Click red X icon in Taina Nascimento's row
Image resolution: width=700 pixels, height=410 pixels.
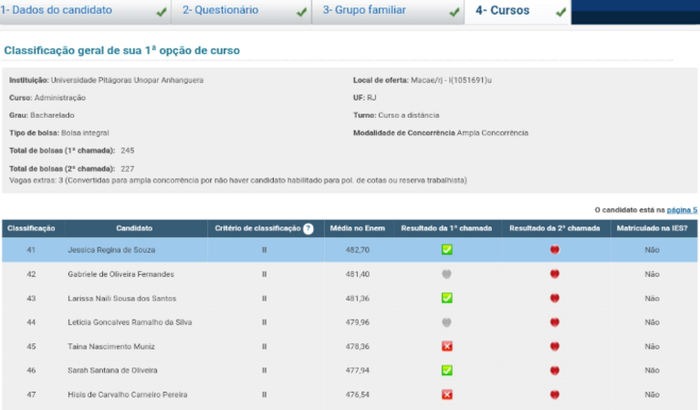coord(447,346)
